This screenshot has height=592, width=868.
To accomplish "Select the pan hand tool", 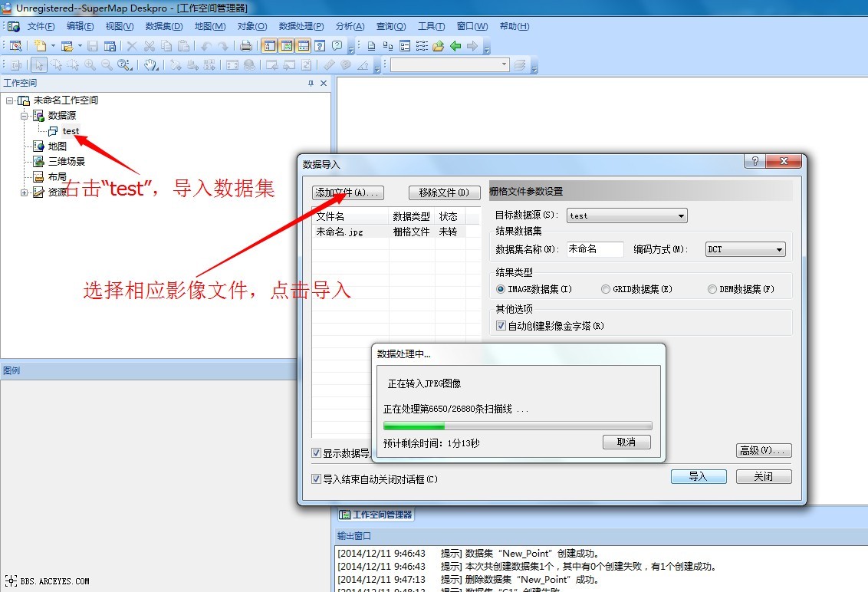I will [x=150, y=64].
